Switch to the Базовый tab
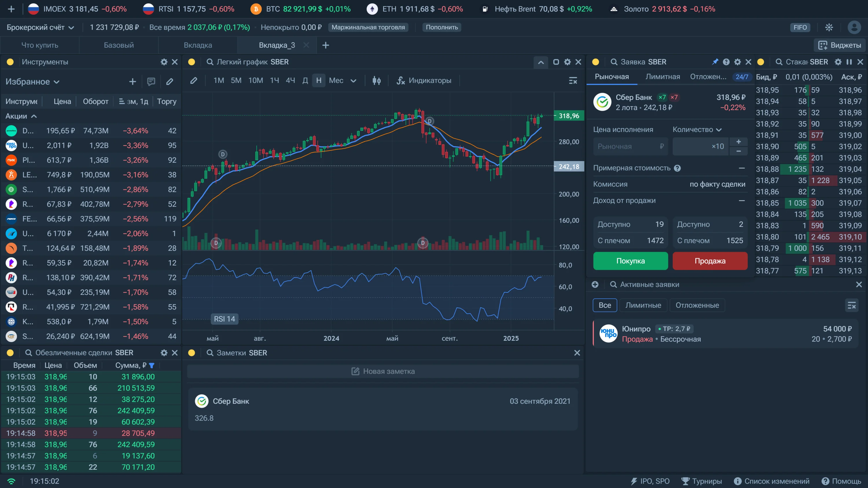This screenshot has width=868, height=488. (119, 45)
